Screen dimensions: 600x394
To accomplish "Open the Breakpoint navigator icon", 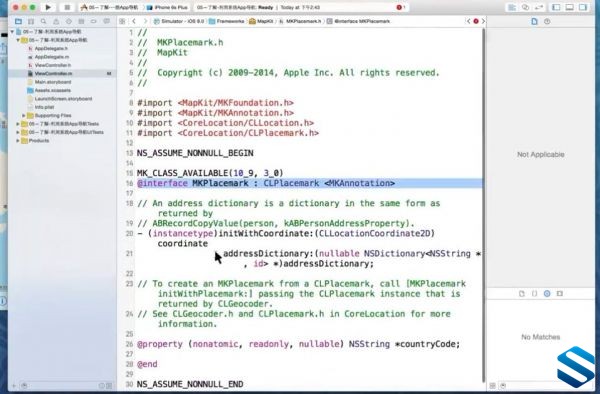I will click(94, 21).
